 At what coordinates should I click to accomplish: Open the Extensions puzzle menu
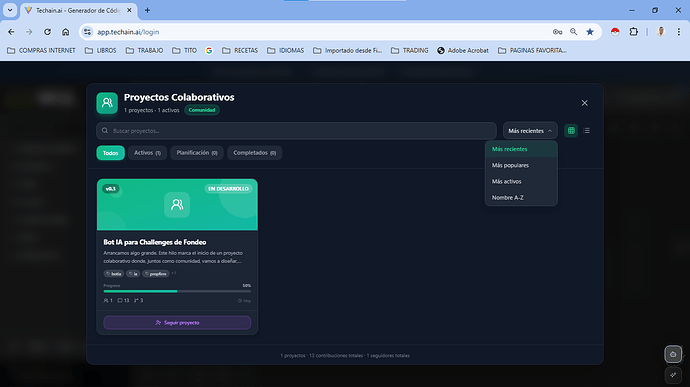pyautogui.click(x=633, y=32)
